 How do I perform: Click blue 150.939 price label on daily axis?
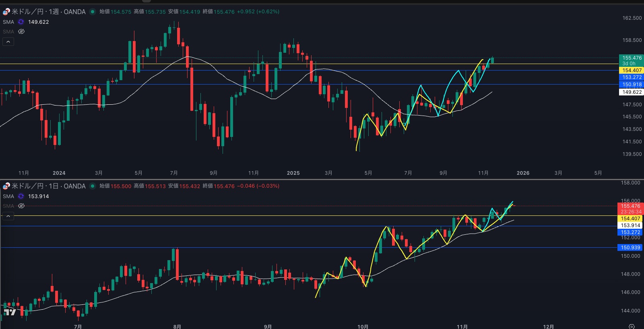pyautogui.click(x=630, y=248)
